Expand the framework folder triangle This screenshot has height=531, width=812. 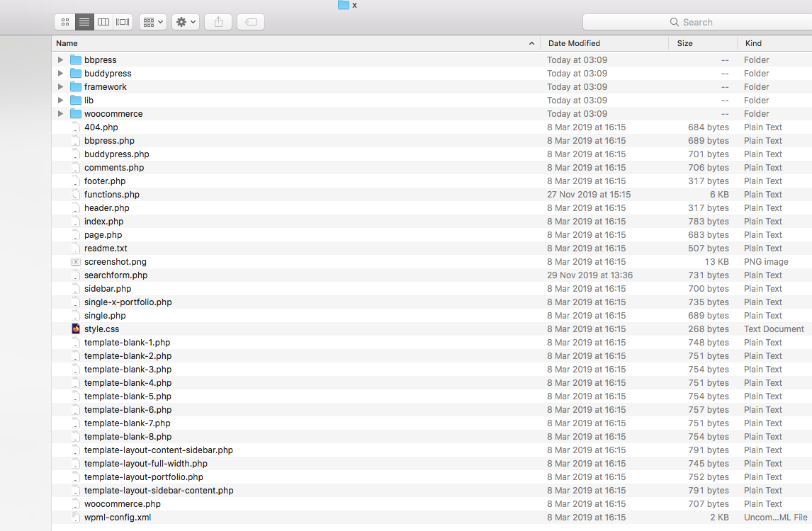pos(61,87)
